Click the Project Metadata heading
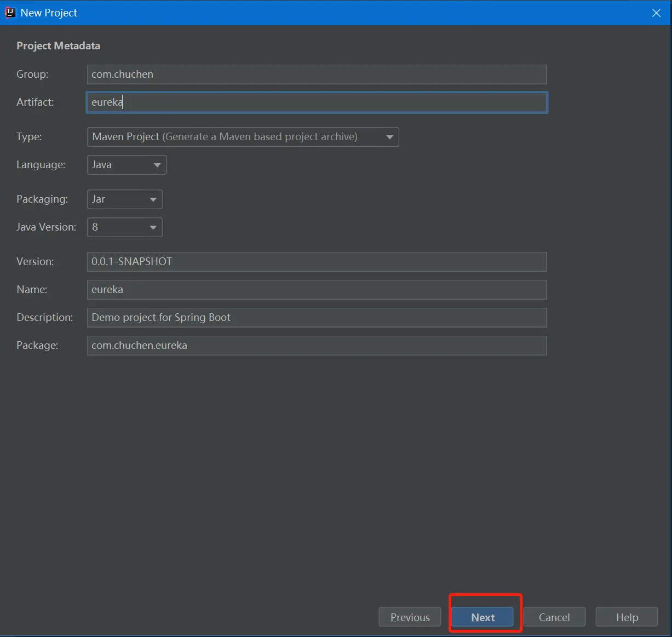Viewport: 672px width, 637px height. pyautogui.click(x=58, y=46)
